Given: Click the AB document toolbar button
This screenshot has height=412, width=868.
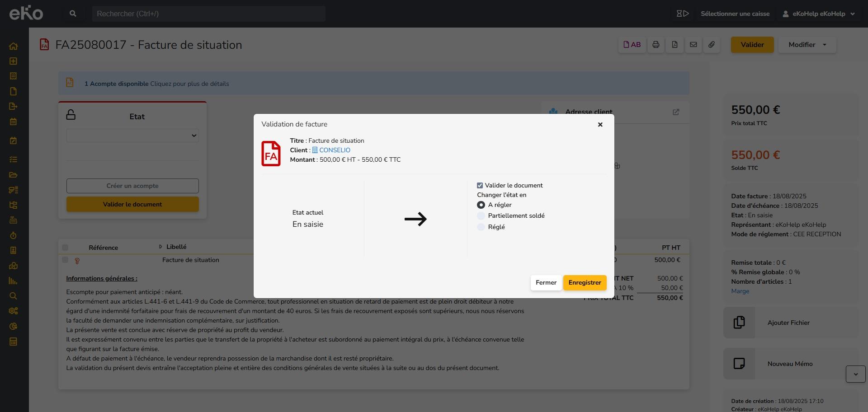Looking at the screenshot, I should coord(632,45).
